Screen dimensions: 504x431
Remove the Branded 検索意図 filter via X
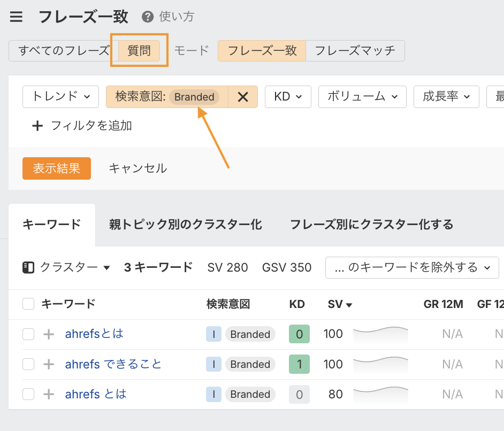(x=243, y=97)
